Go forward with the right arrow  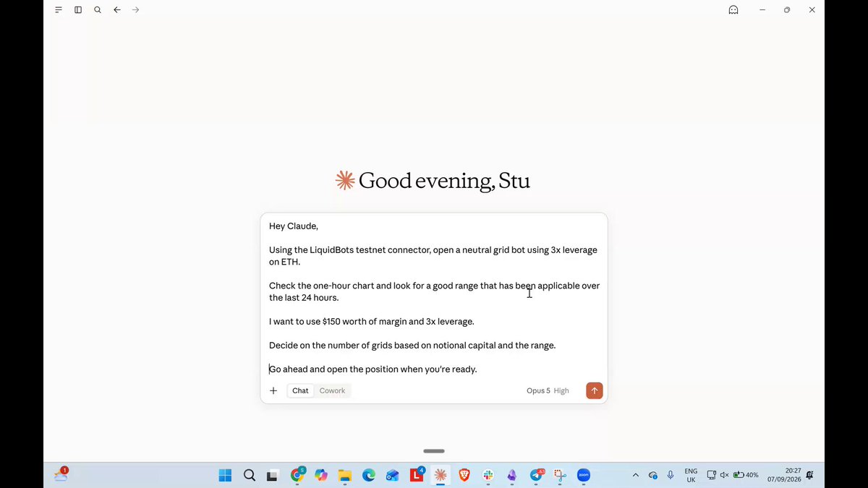pos(136,10)
